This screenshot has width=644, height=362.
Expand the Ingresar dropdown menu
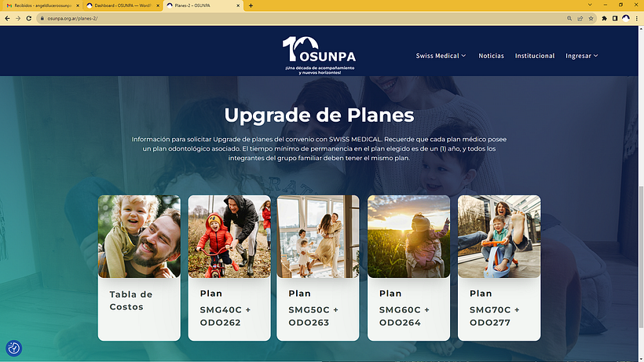tap(582, 56)
